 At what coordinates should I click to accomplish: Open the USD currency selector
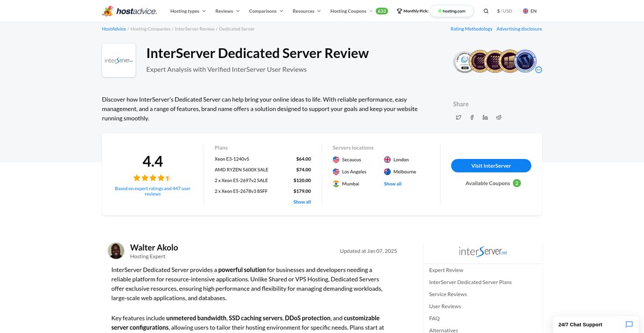coord(504,11)
